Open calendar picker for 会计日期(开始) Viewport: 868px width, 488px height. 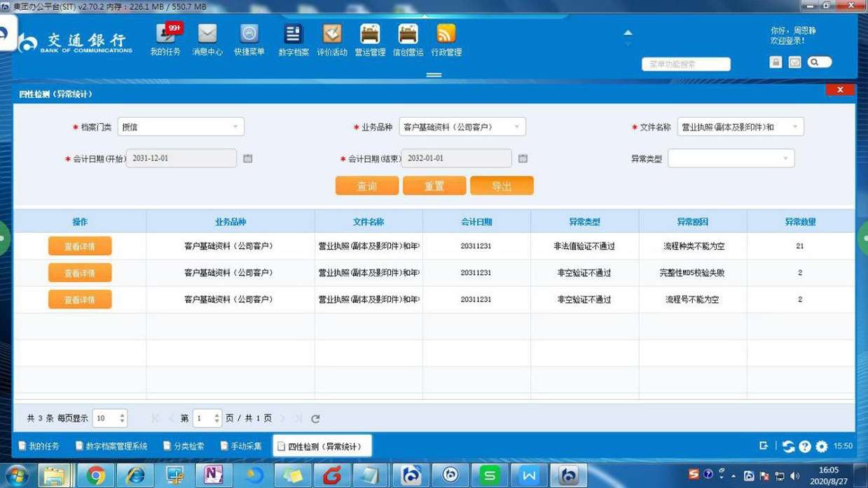(x=247, y=158)
